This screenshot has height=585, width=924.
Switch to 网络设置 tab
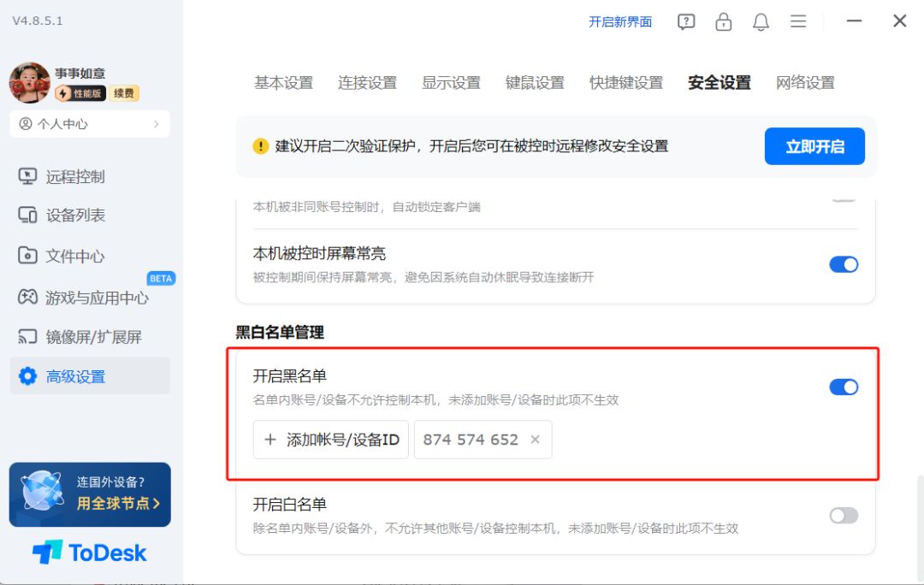(805, 82)
